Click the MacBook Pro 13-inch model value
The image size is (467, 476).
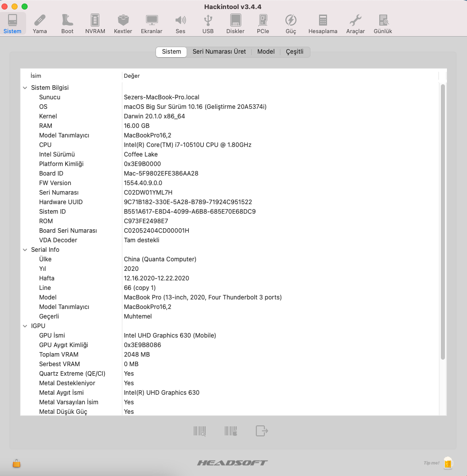(203, 297)
